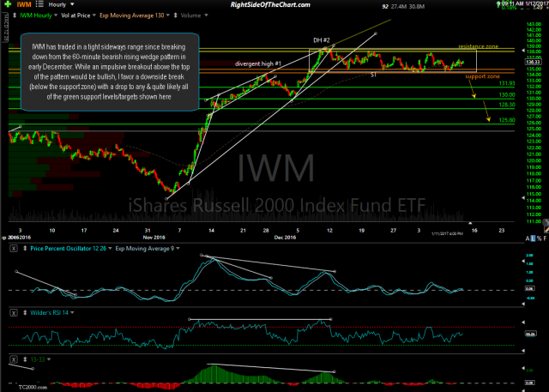
Task: Expand Wilder's RSI 14 menu
Action: click(72, 313)
